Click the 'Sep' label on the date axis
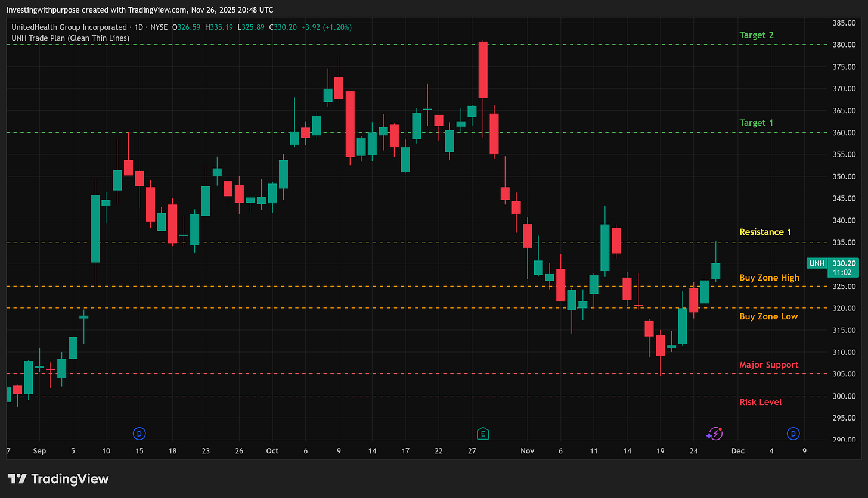 click(x=39, y=451)
